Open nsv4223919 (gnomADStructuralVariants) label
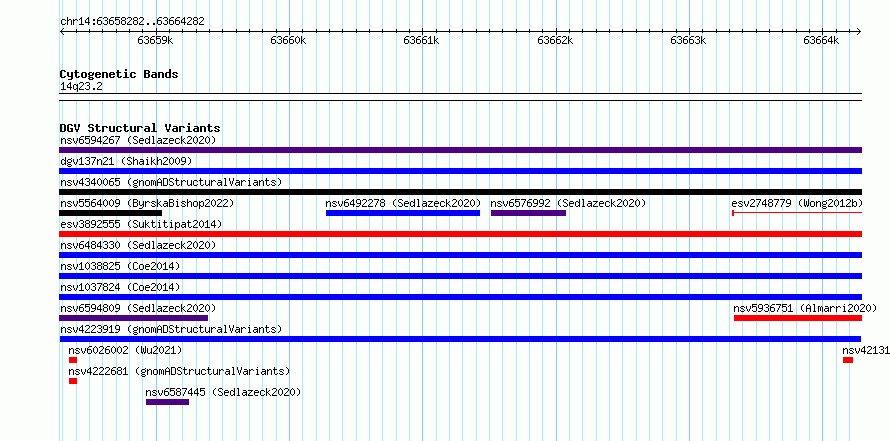 [x=171, y=329]
